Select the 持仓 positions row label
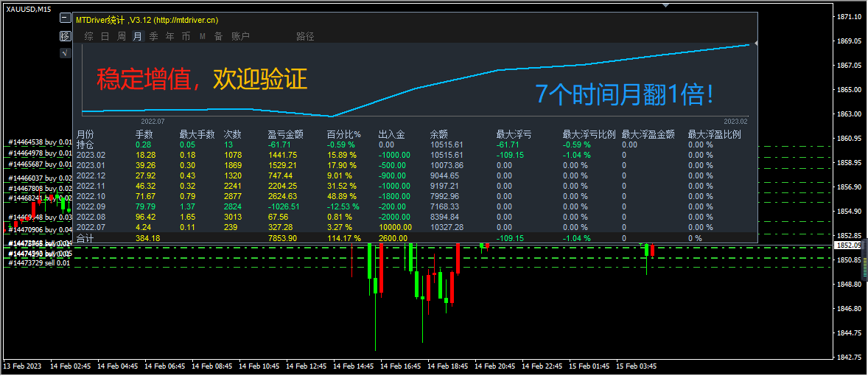 (85, 145)
